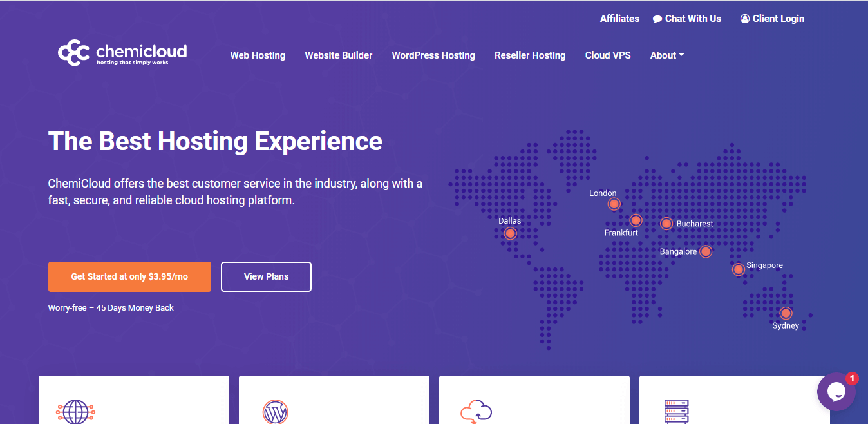868x424 pixels.
Task: Visit the Affiliates link
Action: point(619,19)
